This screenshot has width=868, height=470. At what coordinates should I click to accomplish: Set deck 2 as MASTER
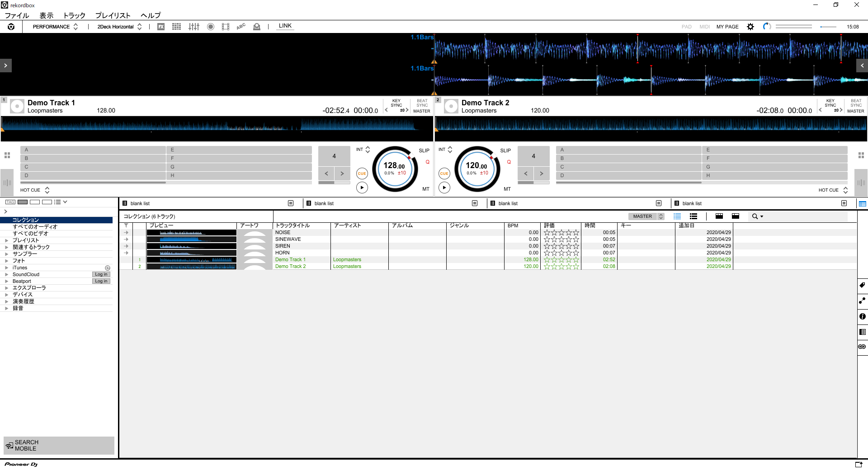point(856,111)
